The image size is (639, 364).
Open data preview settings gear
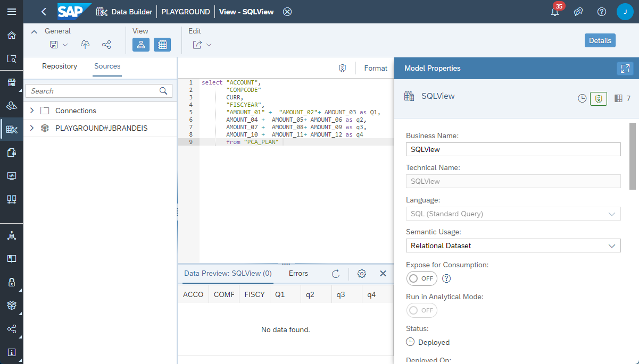click(362, 274)
